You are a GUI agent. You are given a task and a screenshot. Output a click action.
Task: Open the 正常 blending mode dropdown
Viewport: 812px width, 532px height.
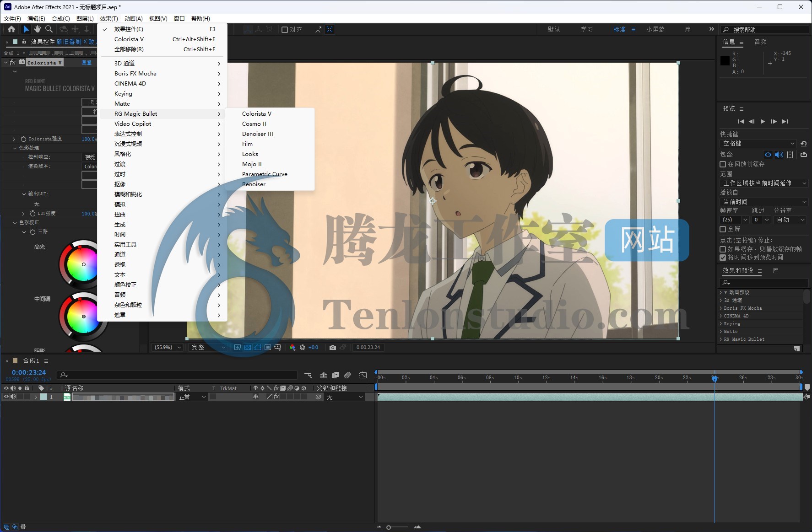coord(192,397)
